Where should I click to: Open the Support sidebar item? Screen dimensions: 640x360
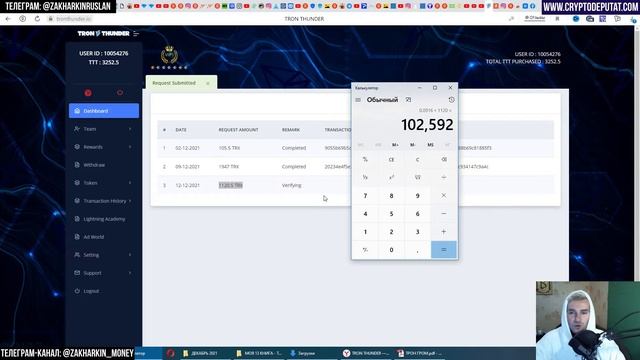click(x=104, y=273)
